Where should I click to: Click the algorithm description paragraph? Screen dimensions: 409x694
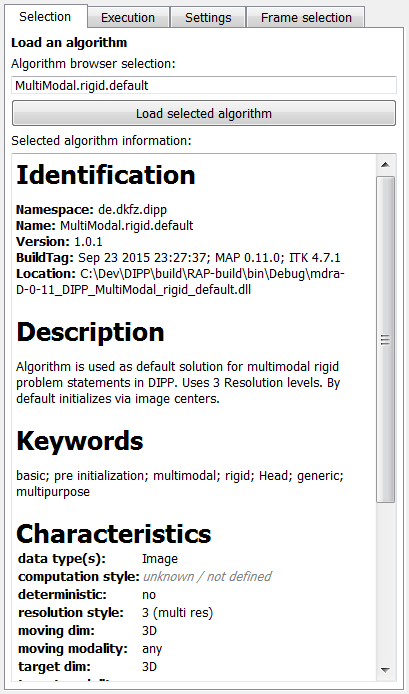point(178,382)
